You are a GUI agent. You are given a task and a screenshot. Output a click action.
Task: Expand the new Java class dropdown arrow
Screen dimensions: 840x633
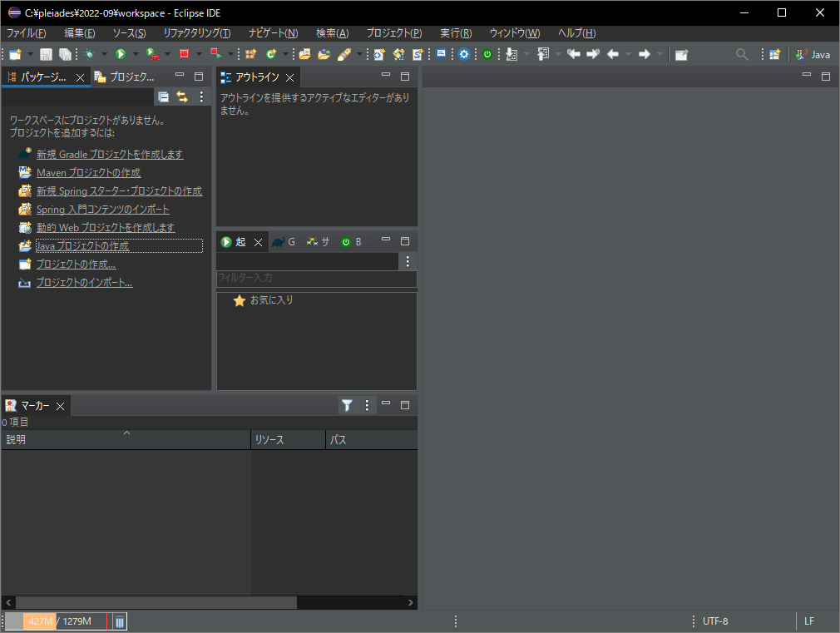(x=285, y=54)
